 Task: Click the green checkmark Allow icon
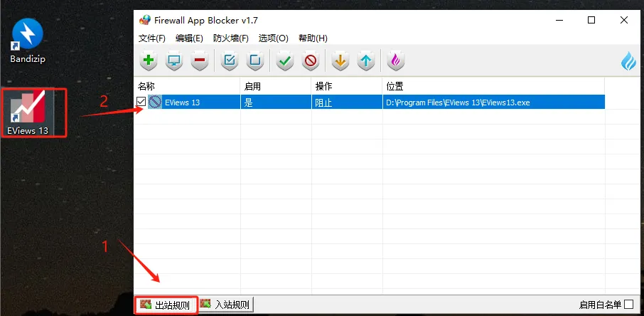[x=284, y=61]
